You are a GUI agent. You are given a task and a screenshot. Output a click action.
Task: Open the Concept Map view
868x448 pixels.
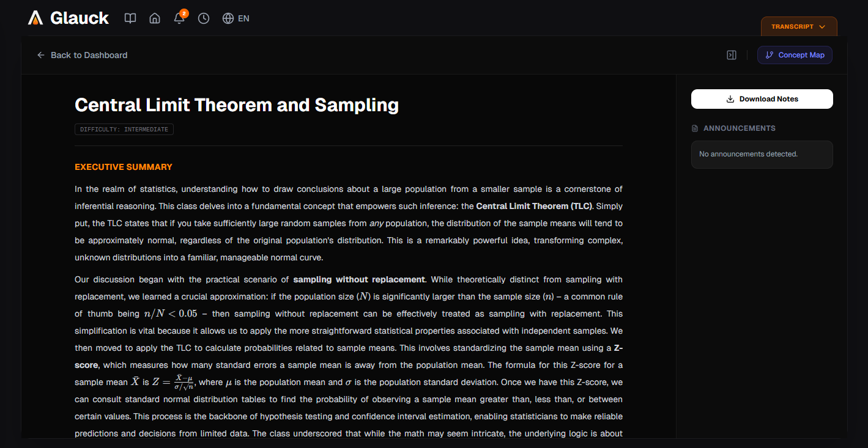click(795, 54)
